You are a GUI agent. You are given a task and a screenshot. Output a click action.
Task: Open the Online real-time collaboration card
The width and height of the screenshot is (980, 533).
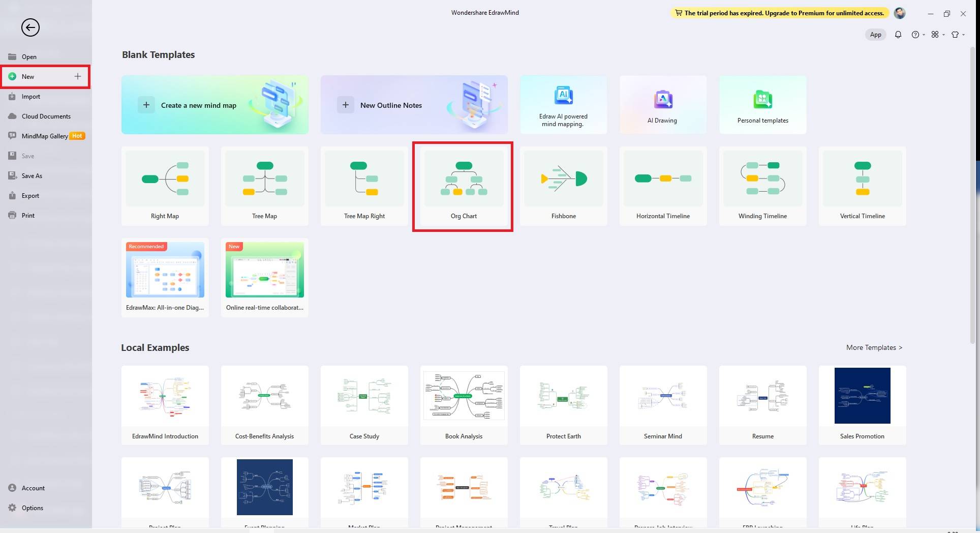(x=265, y=278)
